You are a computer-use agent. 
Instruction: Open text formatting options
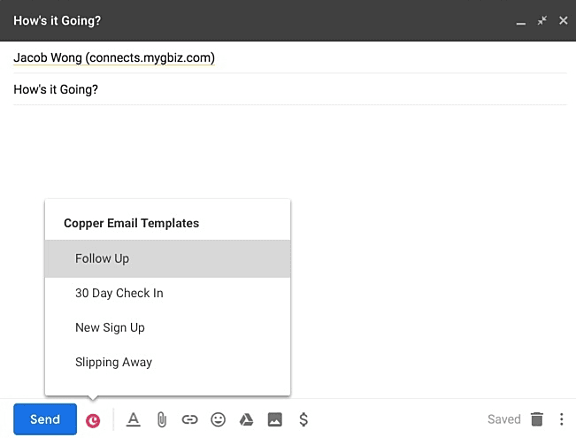point(133,420)
